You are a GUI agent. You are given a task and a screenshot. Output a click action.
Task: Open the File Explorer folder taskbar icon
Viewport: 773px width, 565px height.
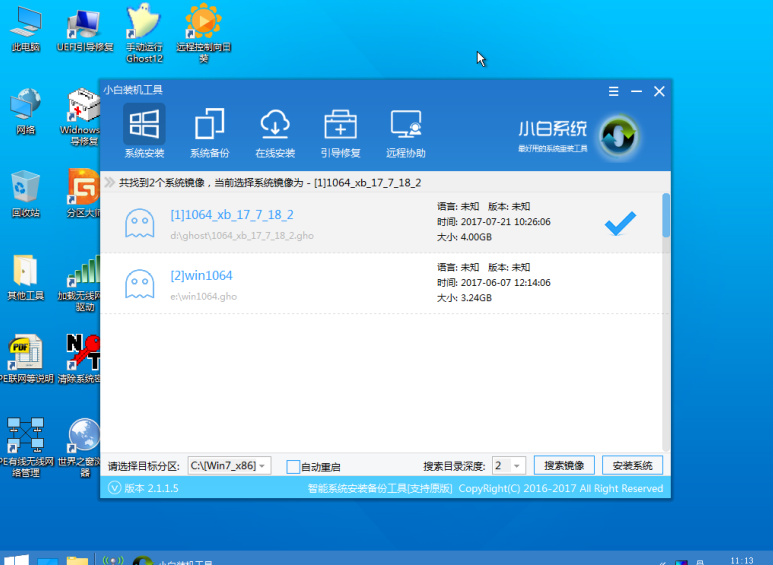[77, 560]
